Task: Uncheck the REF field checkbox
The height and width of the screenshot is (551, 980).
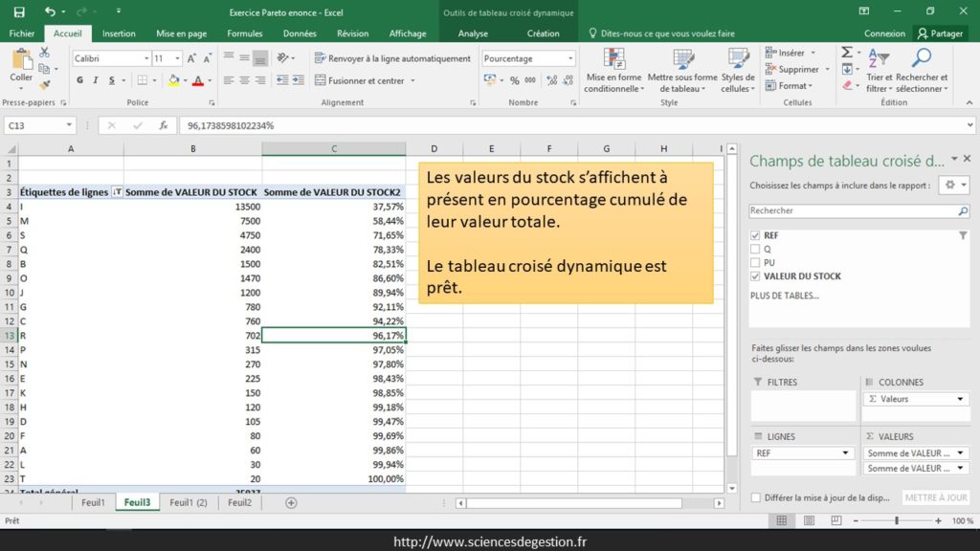Action: (756, 235)
